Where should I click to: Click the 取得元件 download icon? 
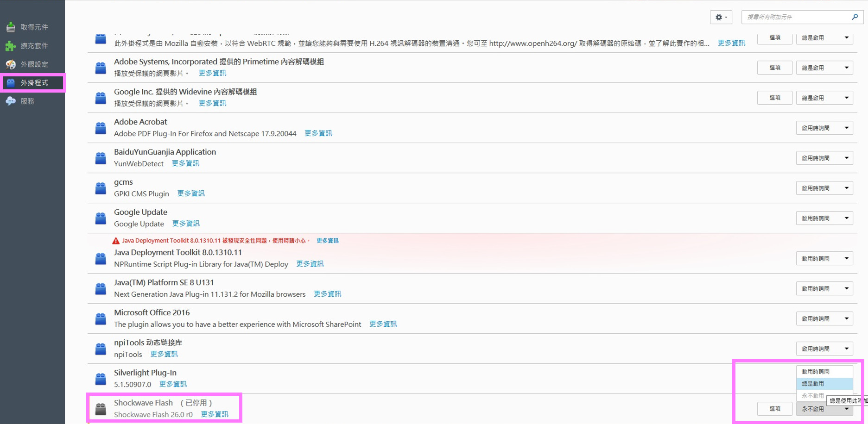click(x=10, y=27)
